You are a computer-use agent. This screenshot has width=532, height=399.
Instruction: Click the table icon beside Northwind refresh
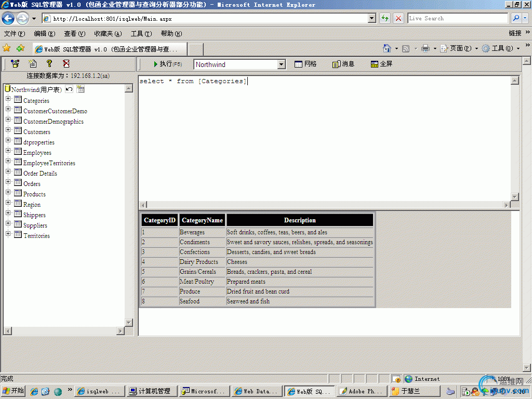tap(81, 89)
